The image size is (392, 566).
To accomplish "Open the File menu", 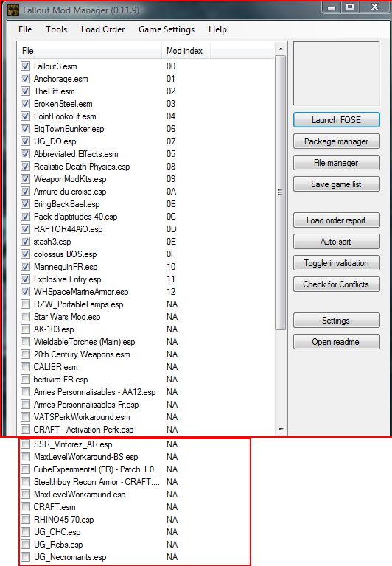I will coord(25,29).
